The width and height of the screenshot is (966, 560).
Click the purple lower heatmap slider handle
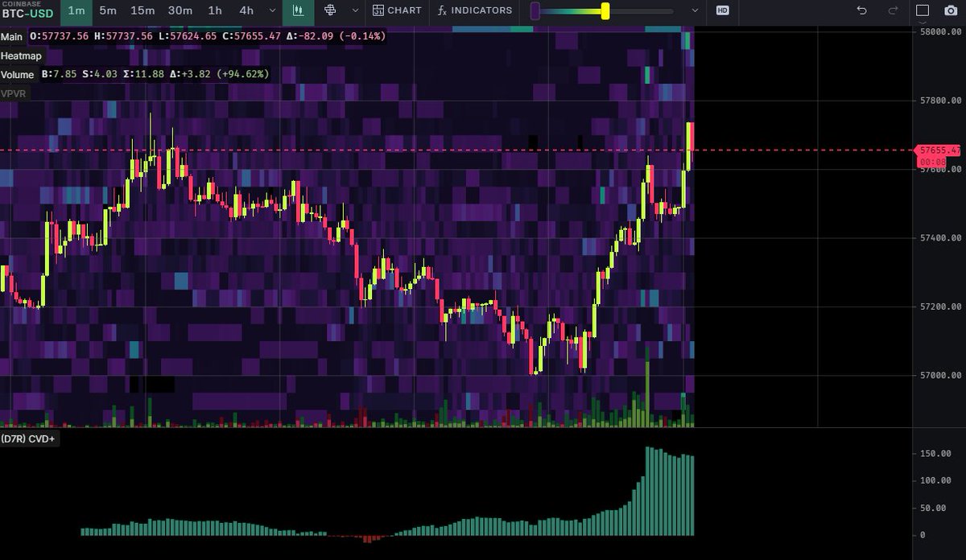point(535,11)
